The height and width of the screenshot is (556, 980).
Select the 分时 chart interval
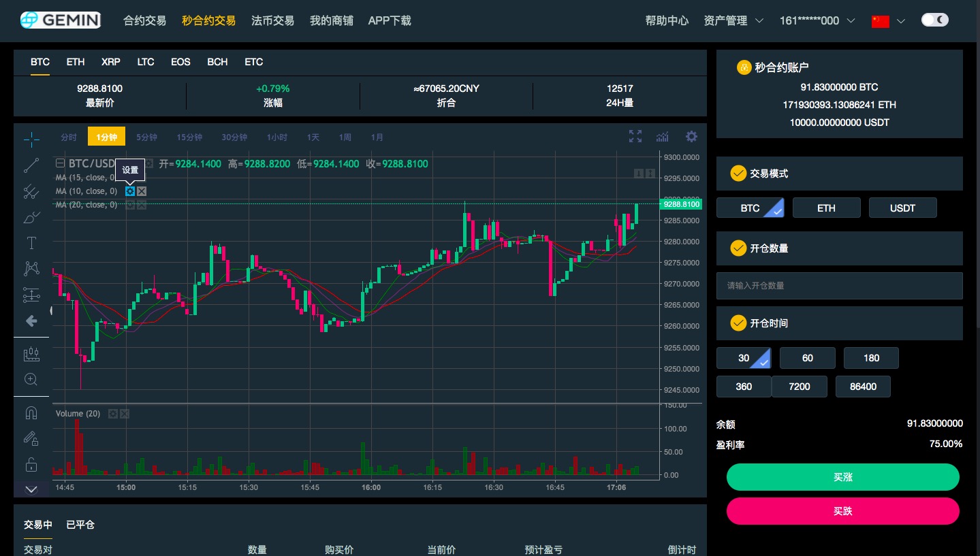click(69, 137)
